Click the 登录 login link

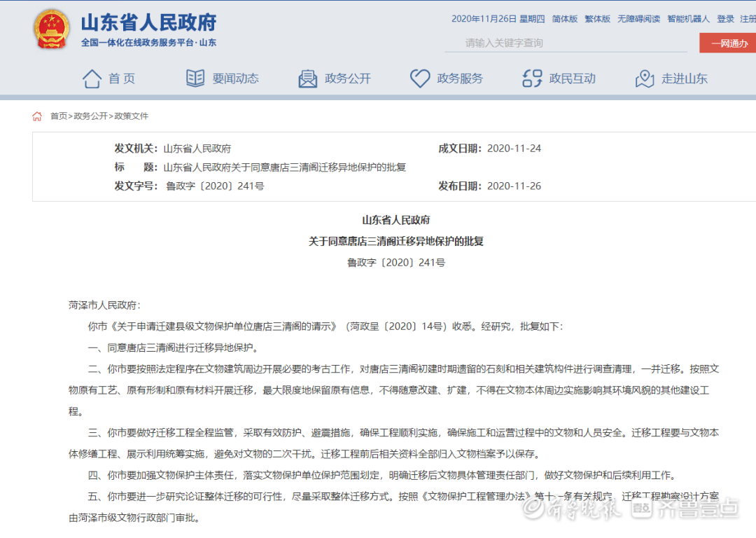[x=726, y=19]
